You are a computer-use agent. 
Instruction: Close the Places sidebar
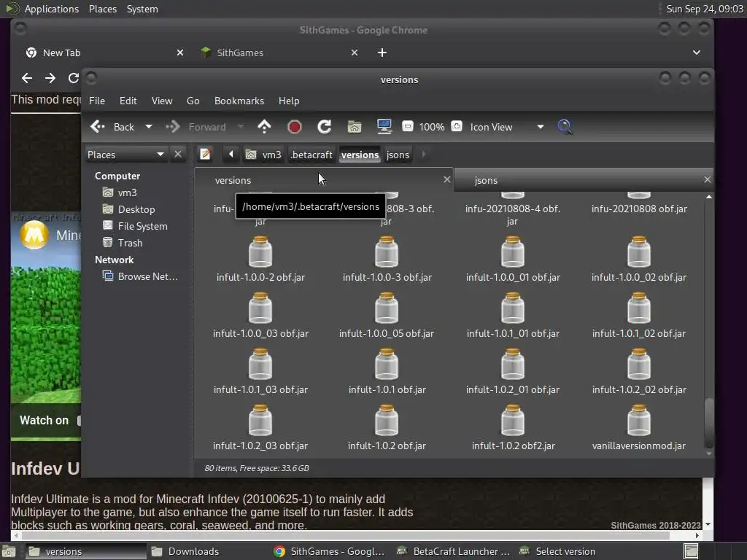pos(178,155)
